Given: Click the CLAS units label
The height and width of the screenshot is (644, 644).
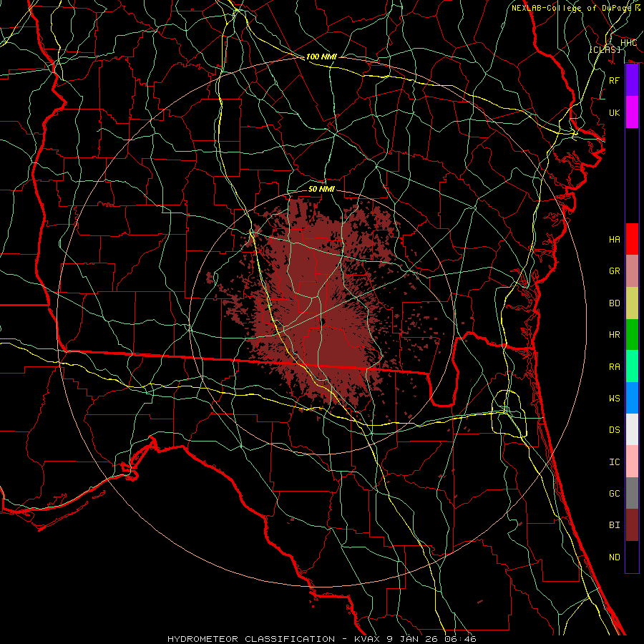Looking at the screenshot, I should (x=605, y=49).
